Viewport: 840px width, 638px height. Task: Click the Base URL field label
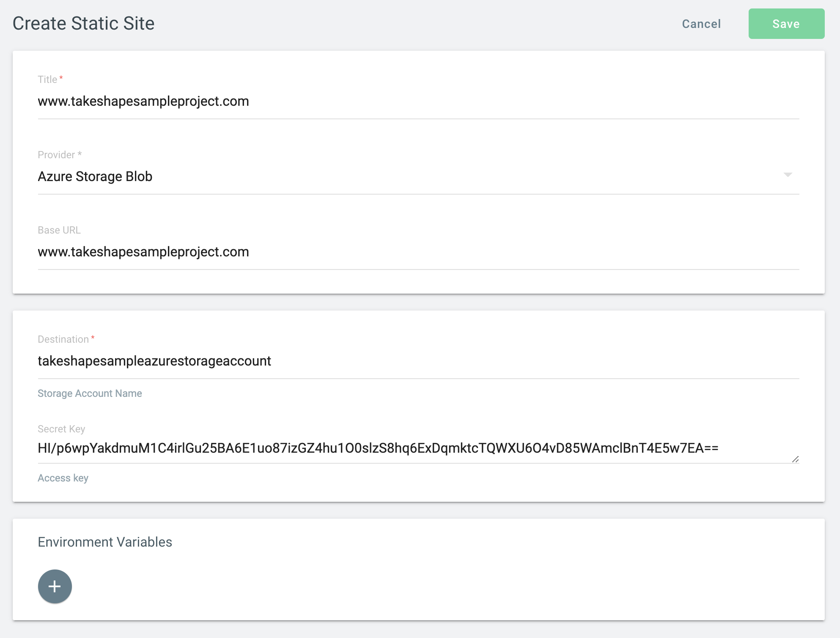(59, 230)
